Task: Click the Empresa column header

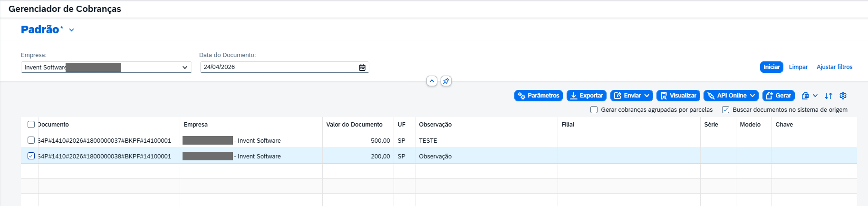Action: [251, 125]
